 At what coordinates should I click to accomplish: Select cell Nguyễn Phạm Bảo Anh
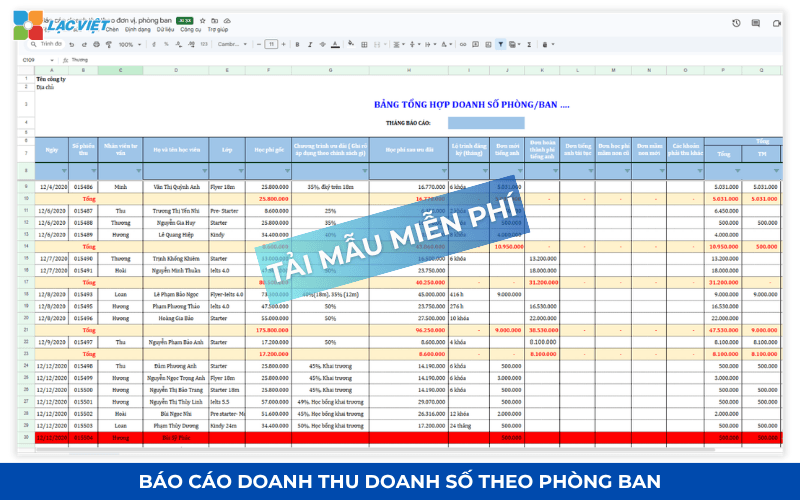(176, 342)
